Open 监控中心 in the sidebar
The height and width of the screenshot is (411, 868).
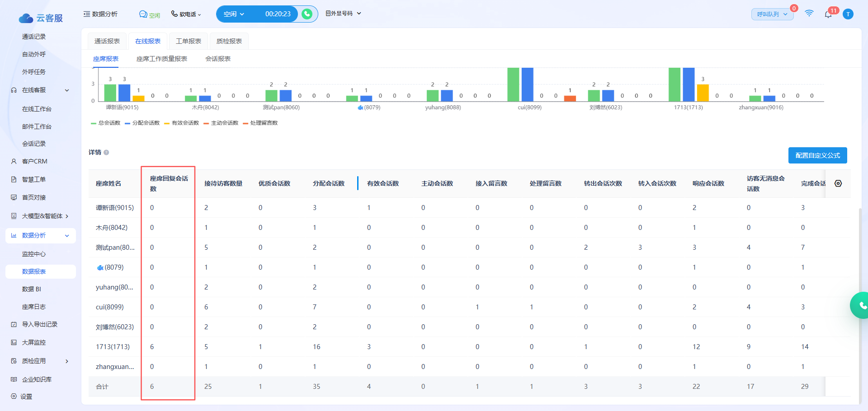[34, 254]
